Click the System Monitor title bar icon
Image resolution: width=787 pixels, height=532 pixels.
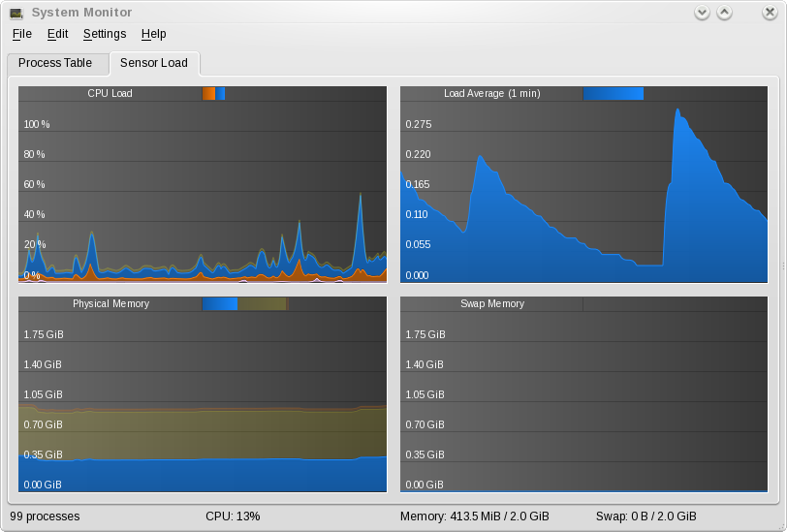tap(16, 13)
